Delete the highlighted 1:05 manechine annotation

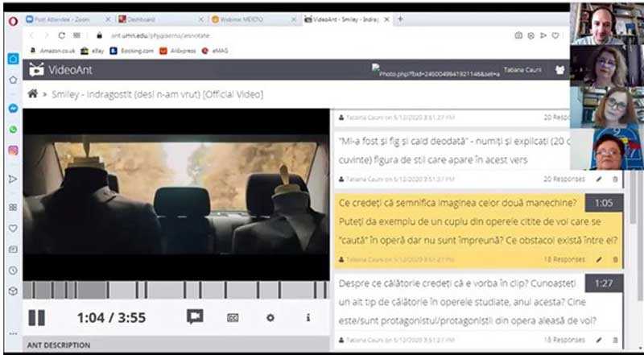(x=615, y=259)
